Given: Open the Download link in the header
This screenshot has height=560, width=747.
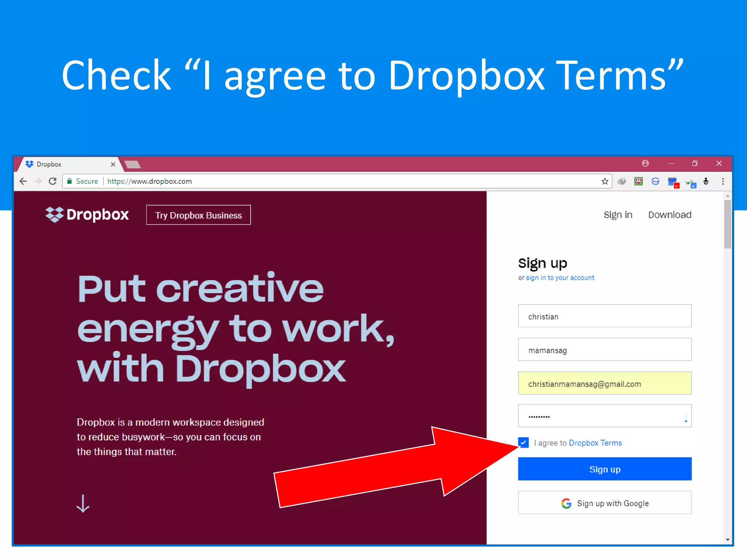Looking at the screenshot, I should pos(670,215).
